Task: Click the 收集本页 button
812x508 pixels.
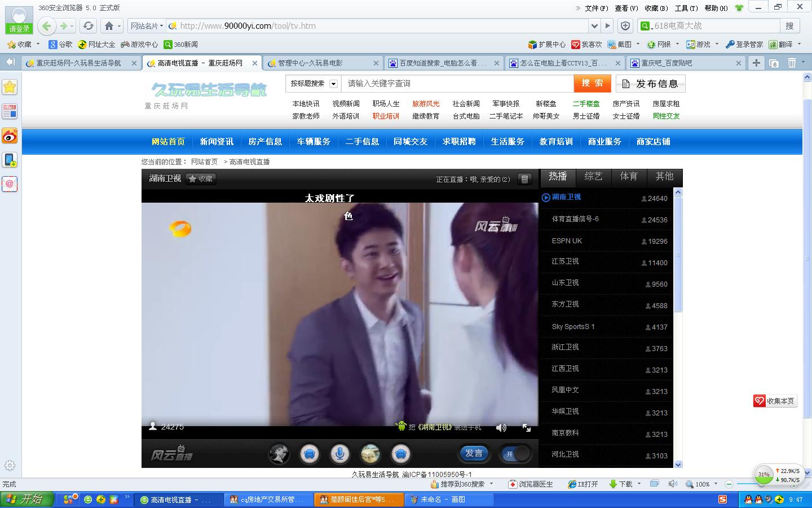Action: coord(775,401)
